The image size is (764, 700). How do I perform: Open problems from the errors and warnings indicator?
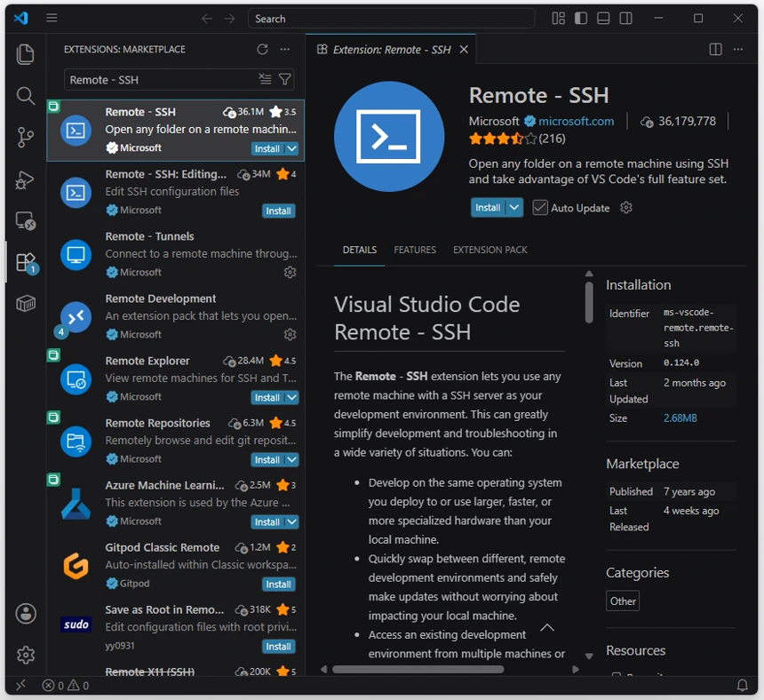click(x=66, y=686)
